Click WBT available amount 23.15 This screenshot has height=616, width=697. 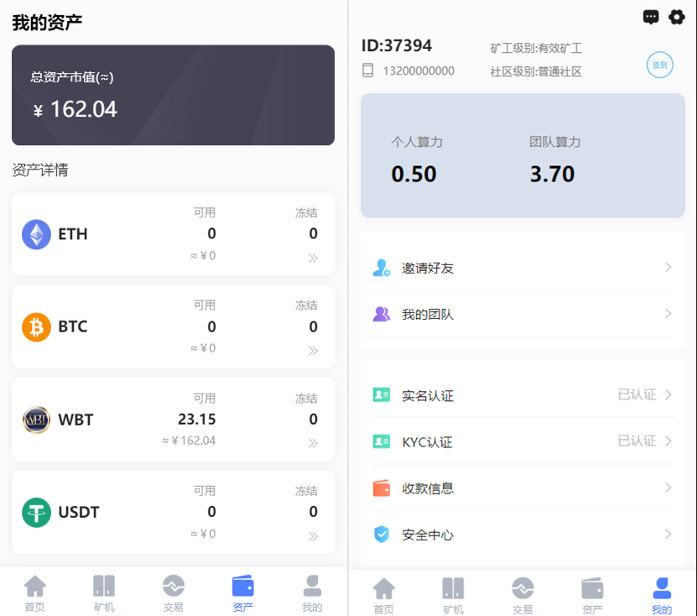point(196,419)
